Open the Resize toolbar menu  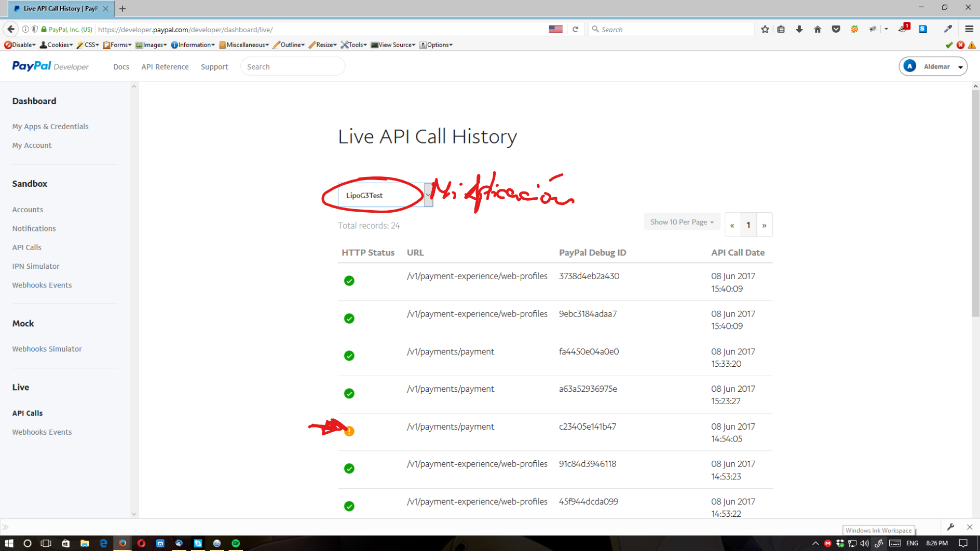tap(322, 45)
